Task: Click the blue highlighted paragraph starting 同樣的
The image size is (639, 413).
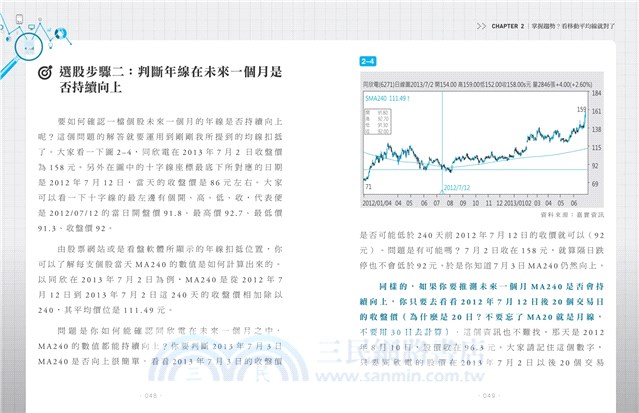Action: point(482,309)
